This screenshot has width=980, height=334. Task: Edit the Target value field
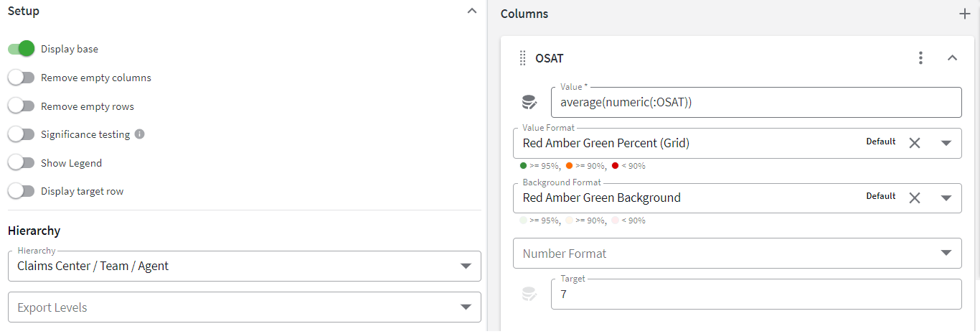point(756,294)
